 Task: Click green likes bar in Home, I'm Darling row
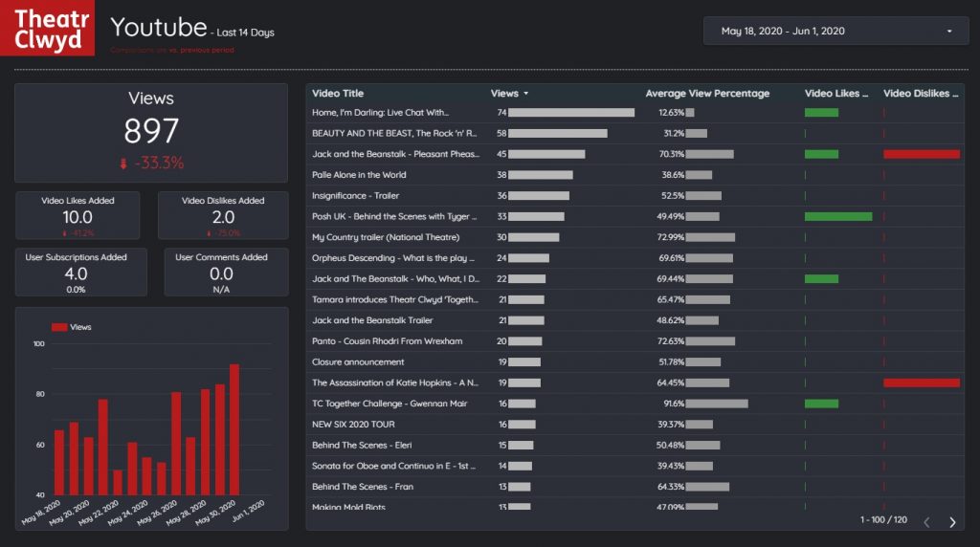coord(821,113)
